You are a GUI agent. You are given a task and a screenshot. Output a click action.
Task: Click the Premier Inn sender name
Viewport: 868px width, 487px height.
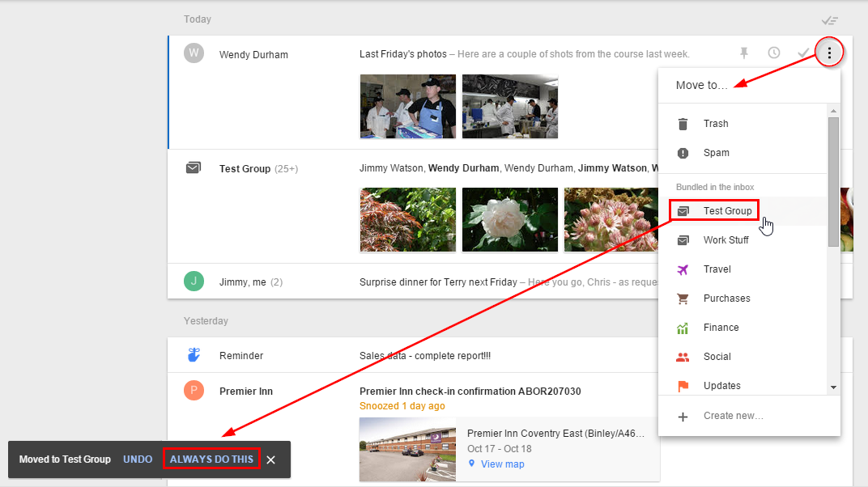[246, 392]
